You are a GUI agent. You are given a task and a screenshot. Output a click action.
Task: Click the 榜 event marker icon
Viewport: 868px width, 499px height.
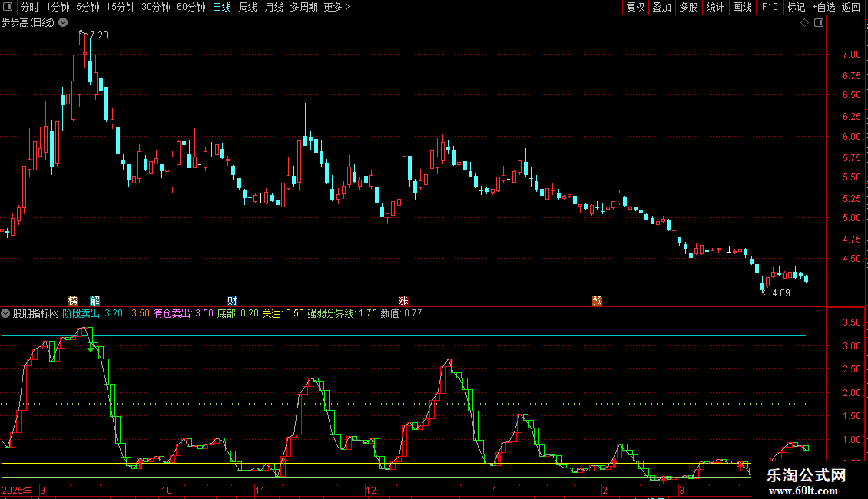tap(73, 300)
